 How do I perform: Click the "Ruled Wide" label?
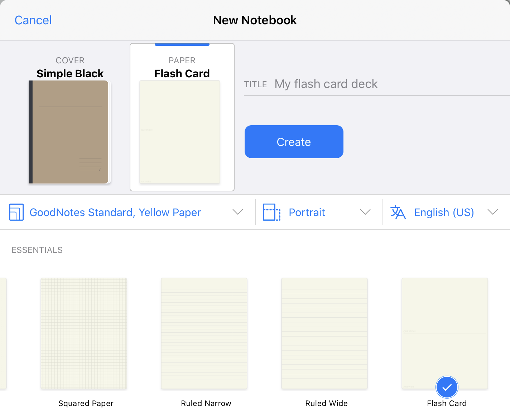[327, 404]
